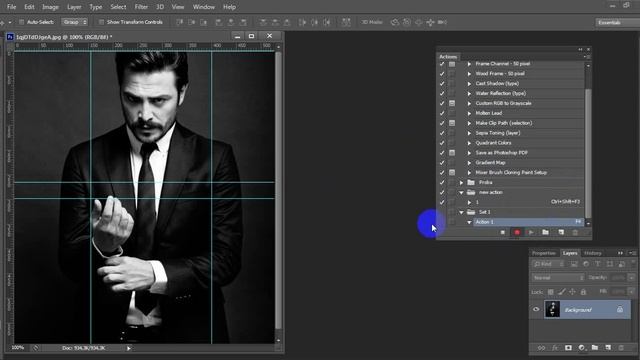The height and width of the screenshot is (360, 640).
Task: Open the File menu
Action: point(11,7)
